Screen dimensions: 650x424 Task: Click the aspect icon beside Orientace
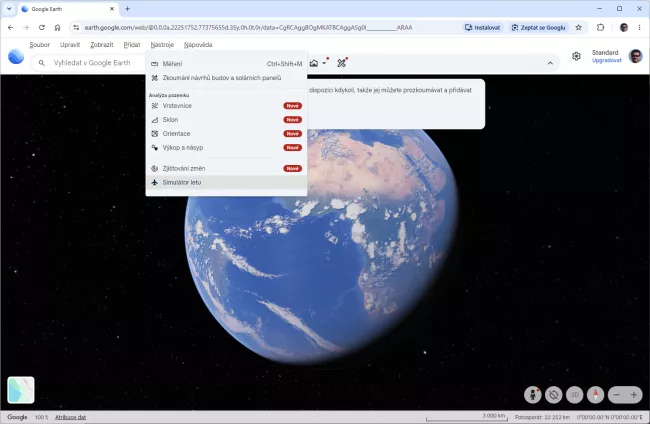(x=155, y=133)
